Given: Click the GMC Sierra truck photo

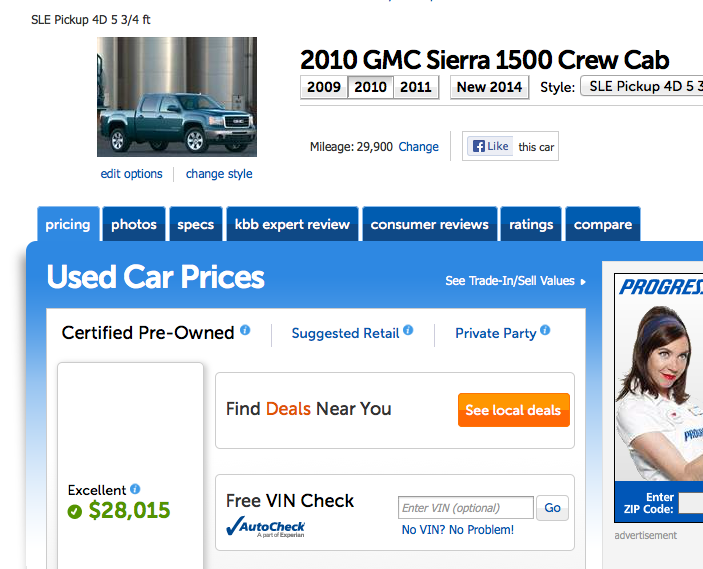Looking at the screenshot, I should point(177,97).
